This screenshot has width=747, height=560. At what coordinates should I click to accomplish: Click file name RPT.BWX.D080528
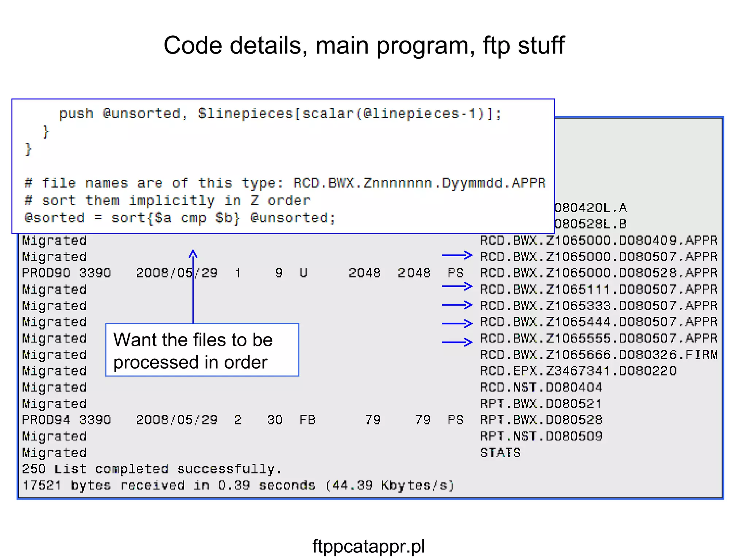pyautogui.click(x=541, y=420)
